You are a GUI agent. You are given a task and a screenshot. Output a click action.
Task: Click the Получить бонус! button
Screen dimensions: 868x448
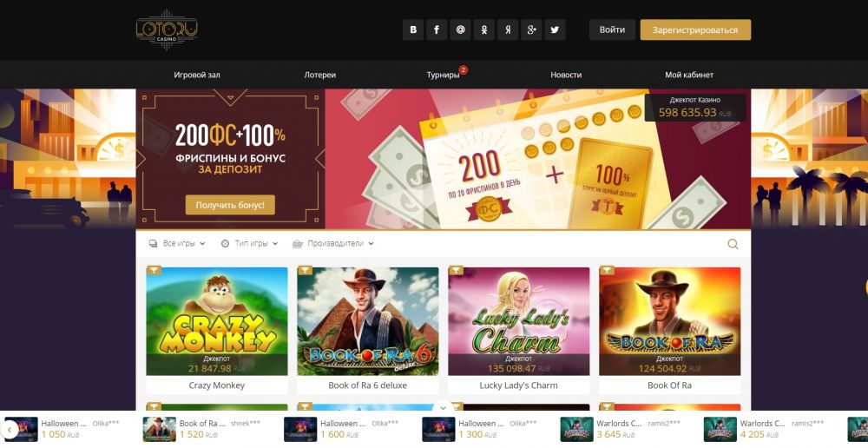pos(230,205)
